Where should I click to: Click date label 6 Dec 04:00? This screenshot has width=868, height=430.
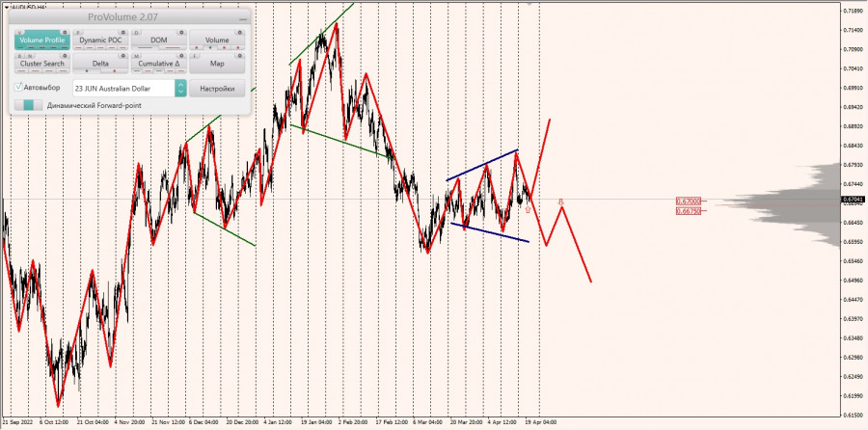coord(203,421)
